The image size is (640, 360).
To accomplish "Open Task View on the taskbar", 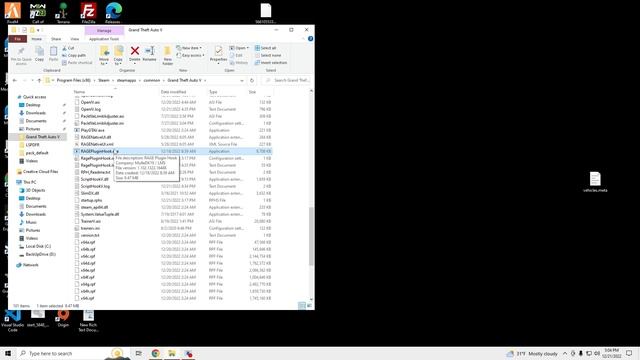I will coord(139,353).
